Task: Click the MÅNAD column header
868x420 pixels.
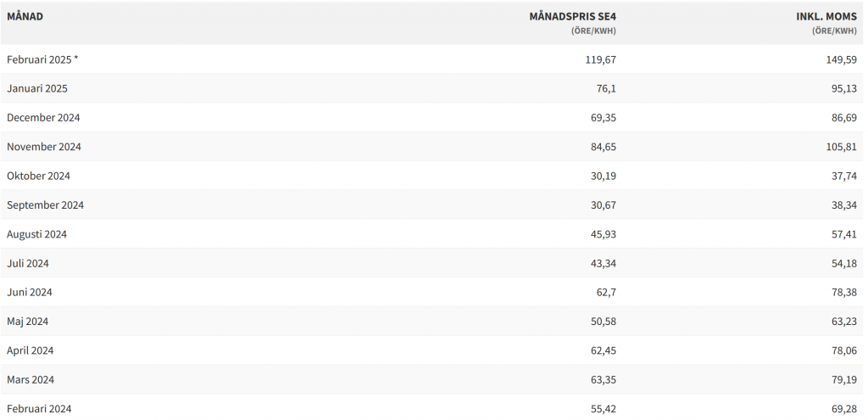Action: [x=25, y=16]
